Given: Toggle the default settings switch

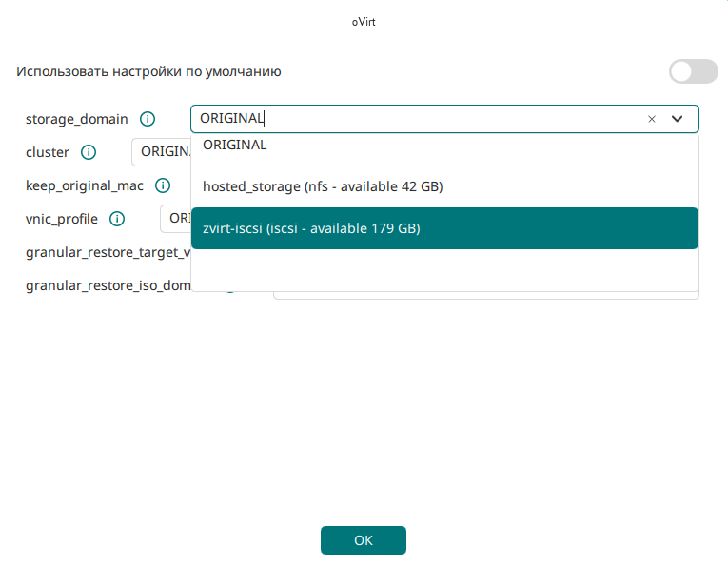Looking at the screenshot, I should click(x=693, y=71).
